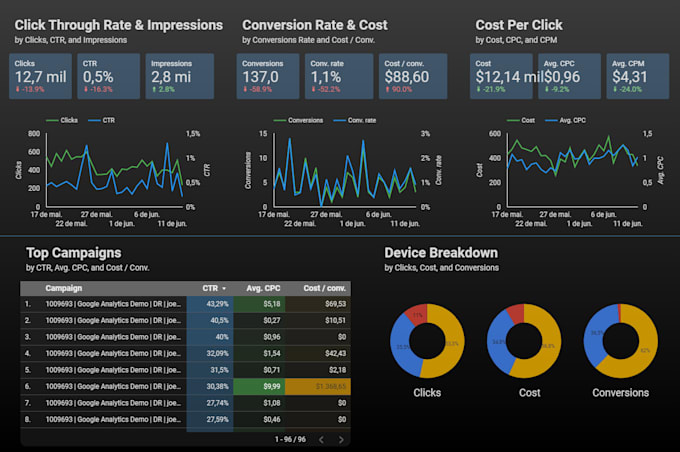Select the Avg. CPM scorecard $4,31
Viewport: 680px width, 452px height.
click(x=638, y=76)
